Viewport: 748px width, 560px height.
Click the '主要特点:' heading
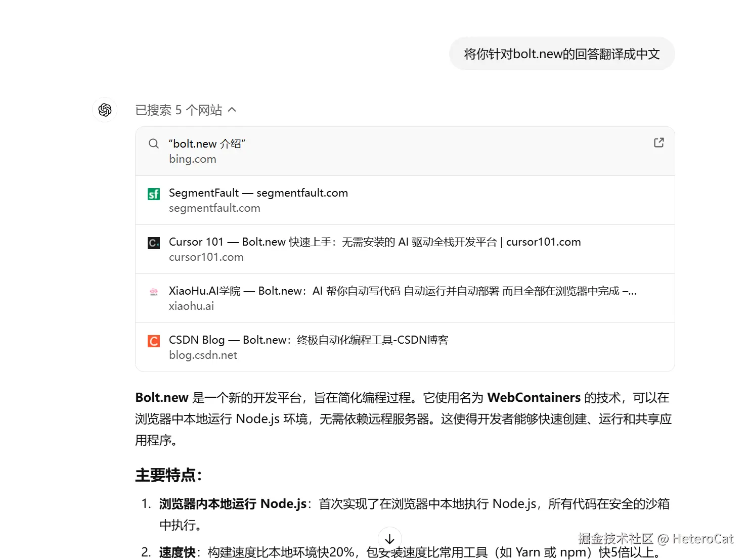tap(168, 475)
